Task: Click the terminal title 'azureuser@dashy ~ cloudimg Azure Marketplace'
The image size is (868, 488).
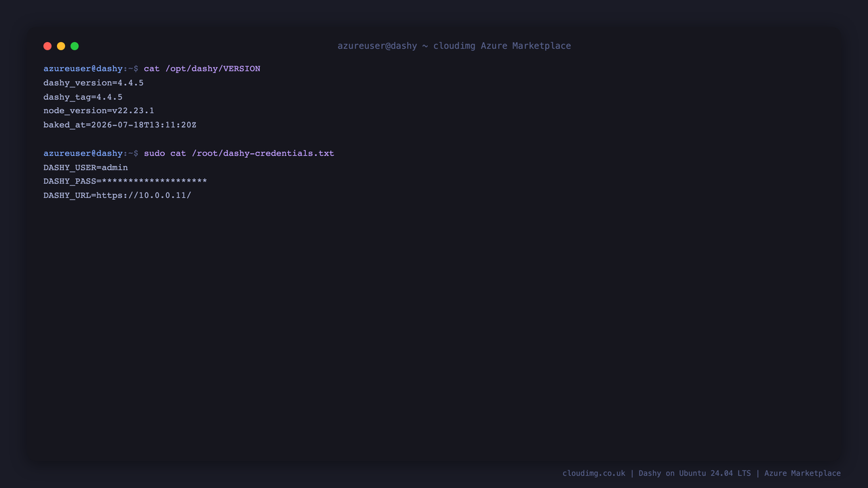Action: pos(454,46)
